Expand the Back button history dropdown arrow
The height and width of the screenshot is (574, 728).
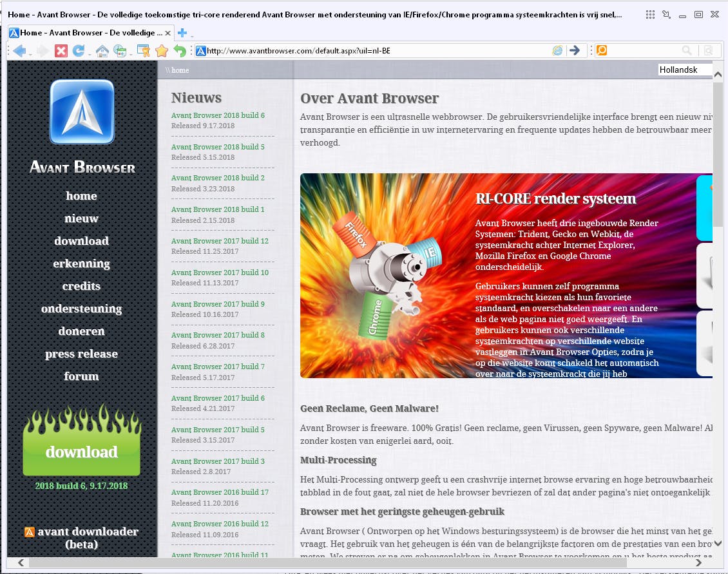[30, 54]
